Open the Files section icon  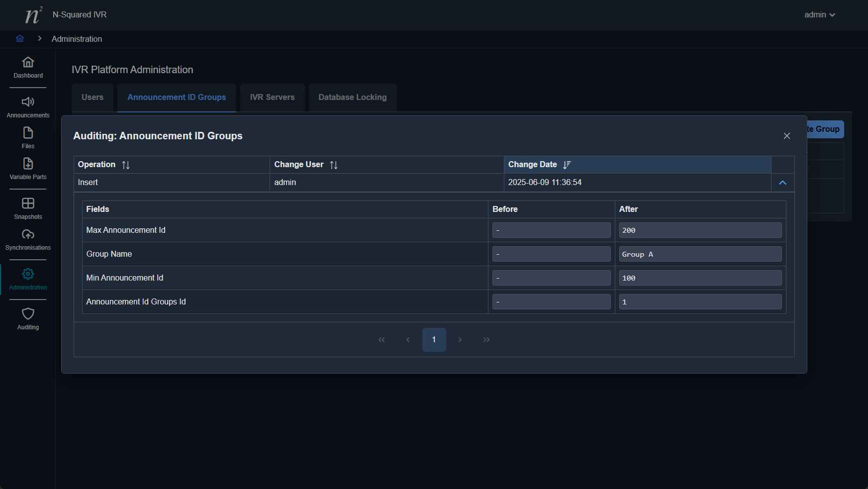click(28, 133)
